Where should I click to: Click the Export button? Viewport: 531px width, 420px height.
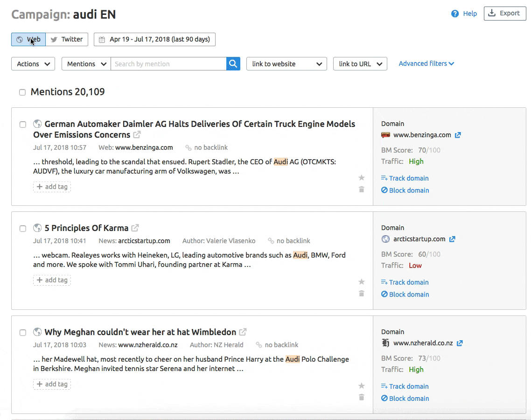point(504,14)
